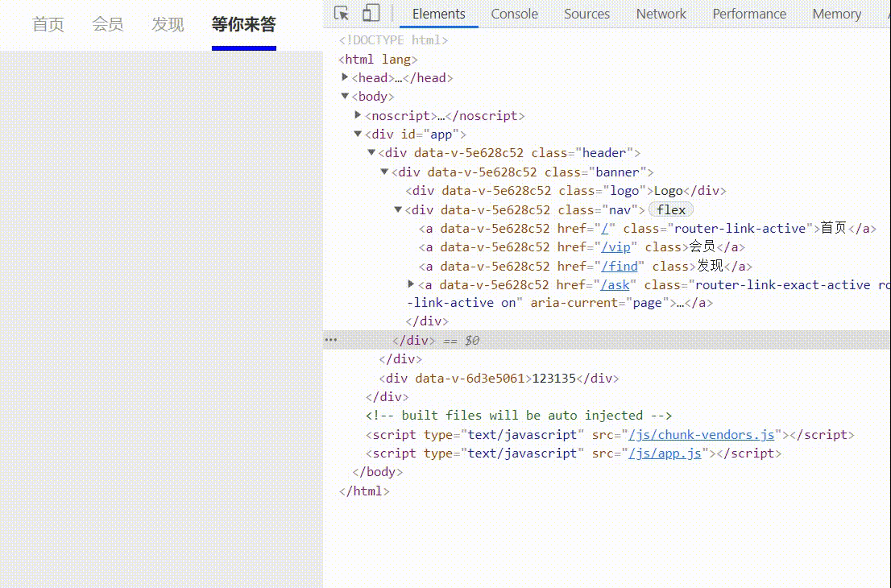Select the built files comment line
Image resolution: width=891 pixels, height=588 pixels.
[x=519, y=416]
